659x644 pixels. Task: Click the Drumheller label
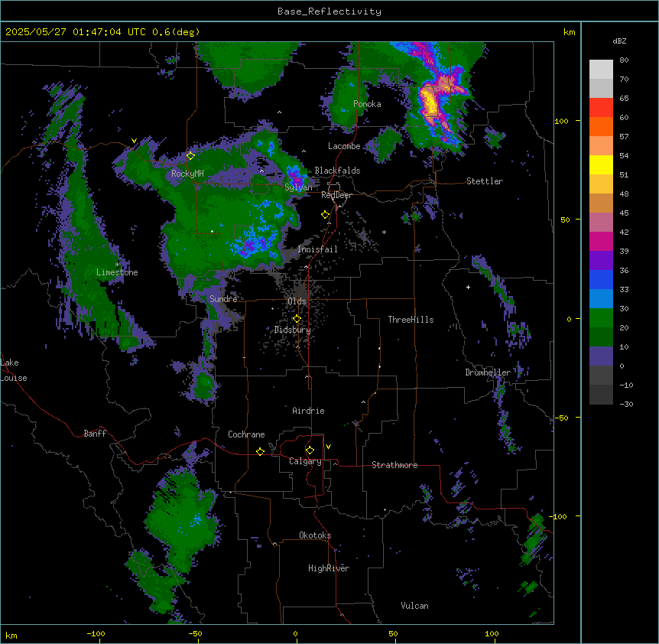[x=488, y=372]
